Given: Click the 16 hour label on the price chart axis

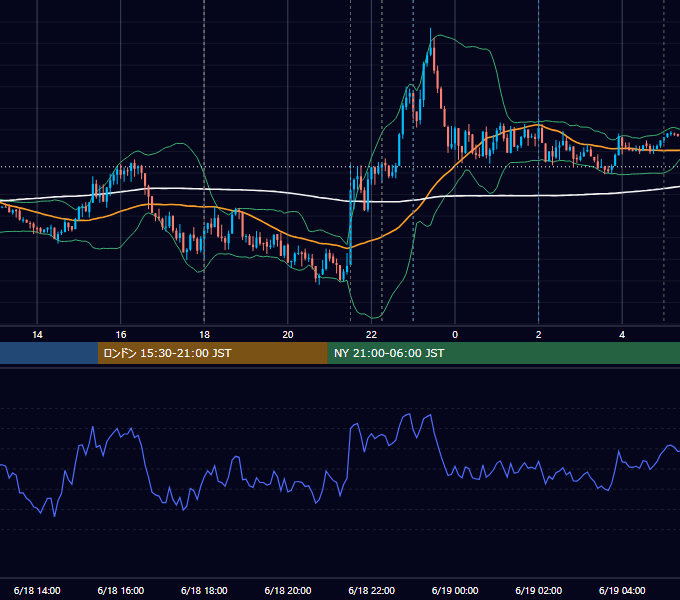Looking at the screenshot, I should (121, 335).
